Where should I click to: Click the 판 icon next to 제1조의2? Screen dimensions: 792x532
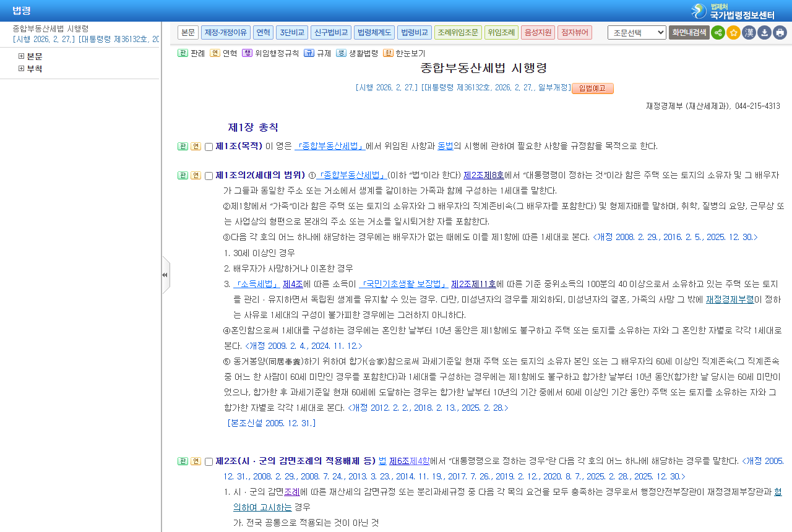click(183, 176)
